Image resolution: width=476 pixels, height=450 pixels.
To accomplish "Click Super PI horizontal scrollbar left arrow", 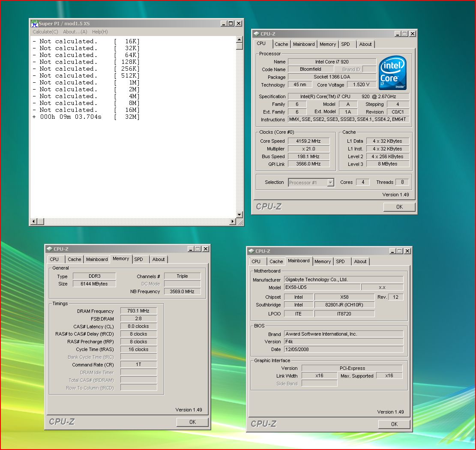I will (34, 221).
